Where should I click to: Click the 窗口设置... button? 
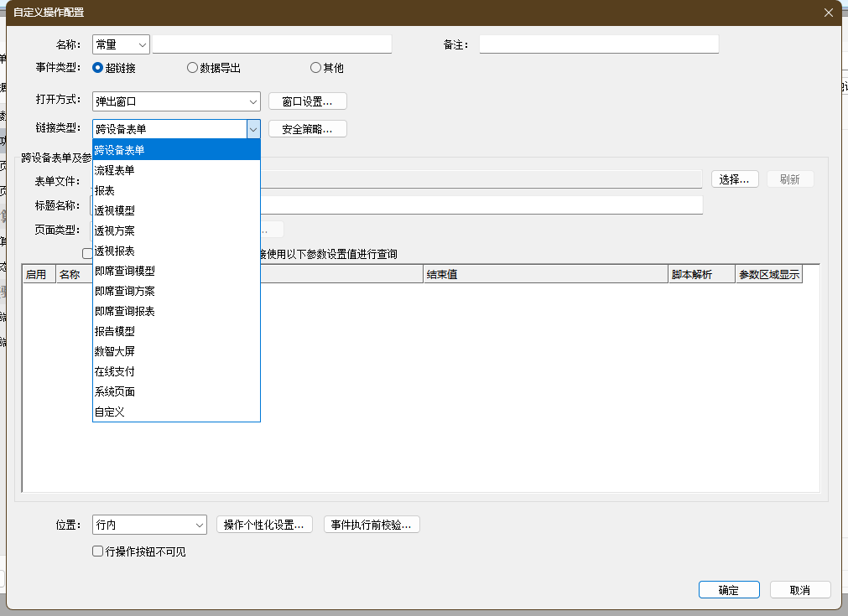[x=307, y=101]
